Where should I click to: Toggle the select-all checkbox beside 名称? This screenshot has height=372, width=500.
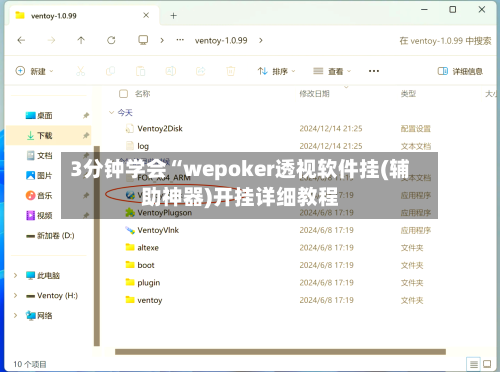(123, 94)
